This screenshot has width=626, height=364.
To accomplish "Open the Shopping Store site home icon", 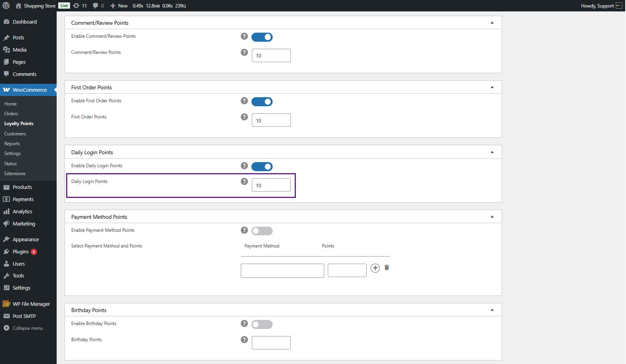I will click(x=18, y=6).
